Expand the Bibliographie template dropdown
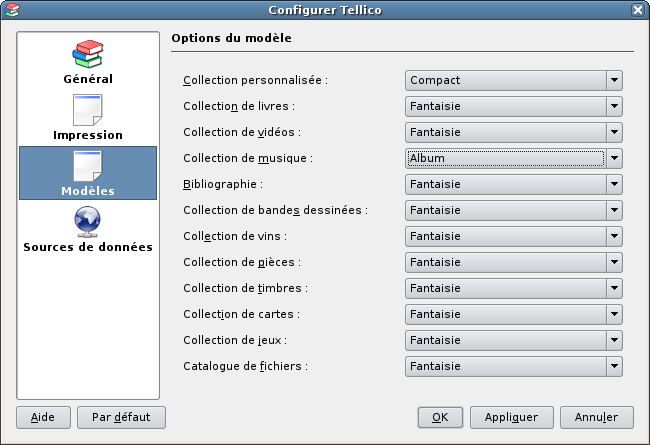Image resolution: width=650 pixels, height=445 pixels. point(514,184)
